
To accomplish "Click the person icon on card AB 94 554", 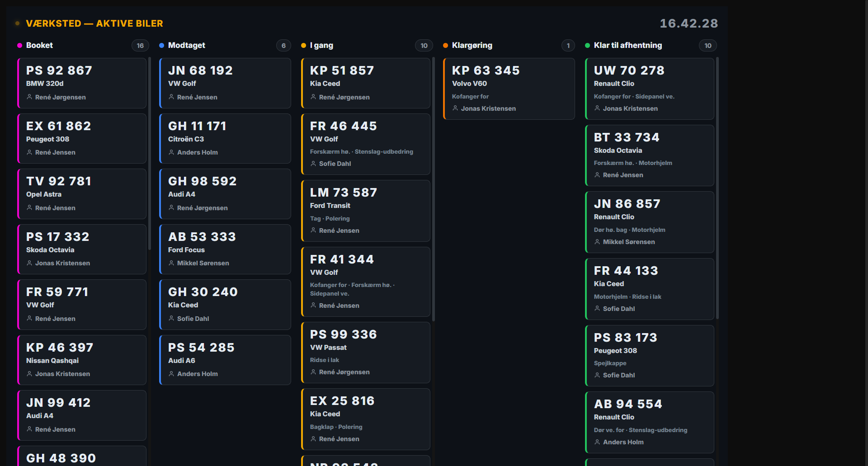I will pos(597,442).
